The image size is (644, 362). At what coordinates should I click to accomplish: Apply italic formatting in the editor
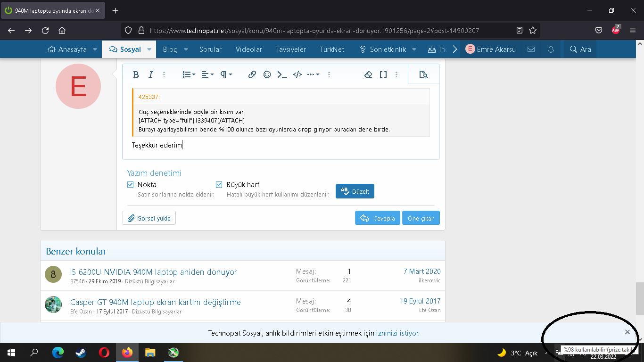151,74
